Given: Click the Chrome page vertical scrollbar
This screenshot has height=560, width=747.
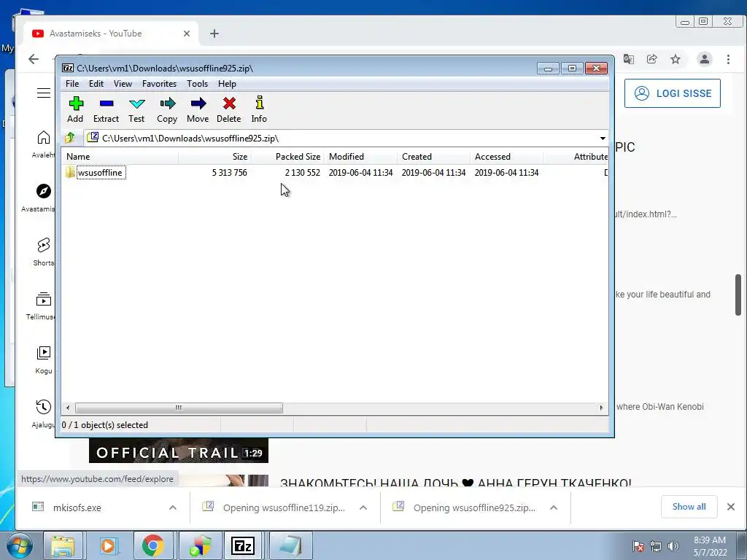Looking at the screenshot, I should pos(738,295).
